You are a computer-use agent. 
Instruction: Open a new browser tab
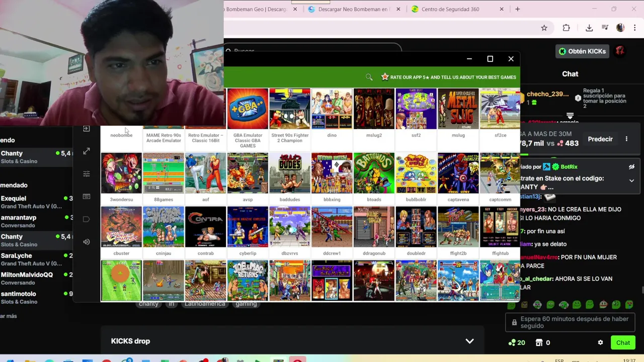(x=517, y=9)
